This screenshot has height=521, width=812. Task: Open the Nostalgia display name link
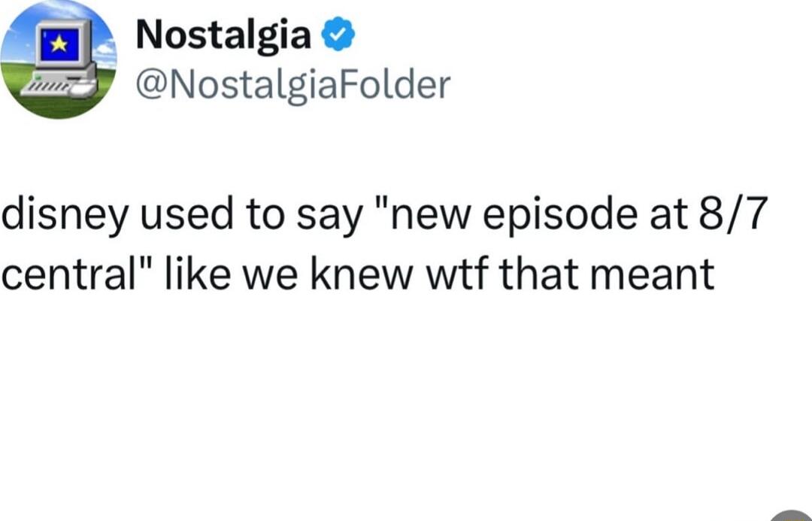[224, 35]
